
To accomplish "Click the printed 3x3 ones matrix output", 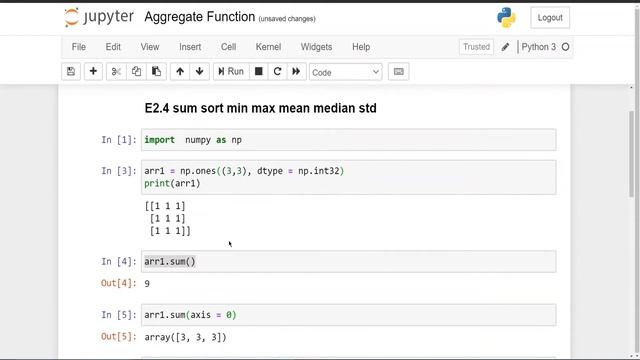I will [x=167, y=218].
